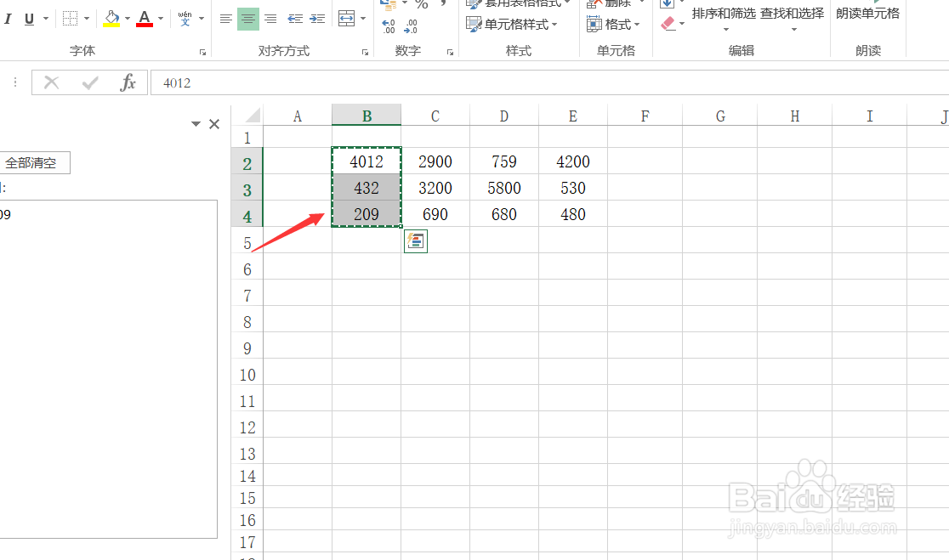
Task: Toggle italic formatting
Action: 8,19
